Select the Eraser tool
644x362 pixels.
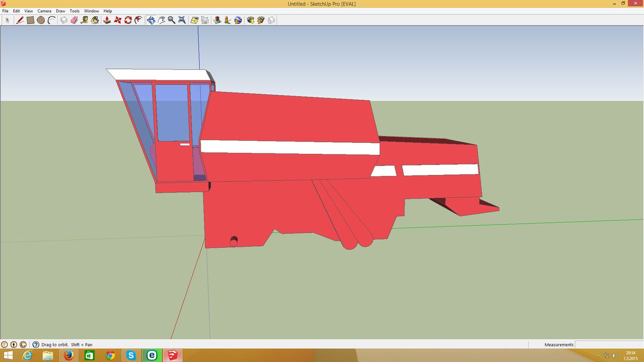[x=74, y=20]
